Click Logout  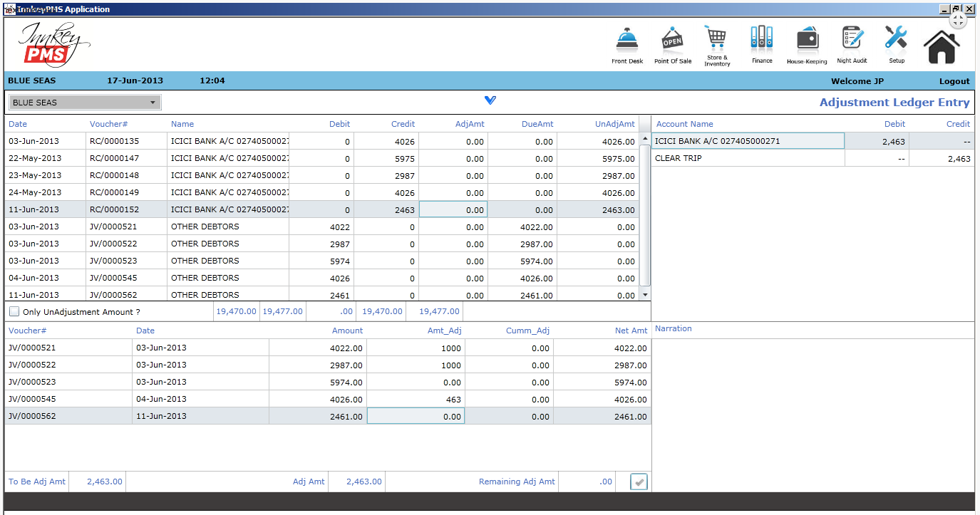pyautogui.click(x=954, y=80)
